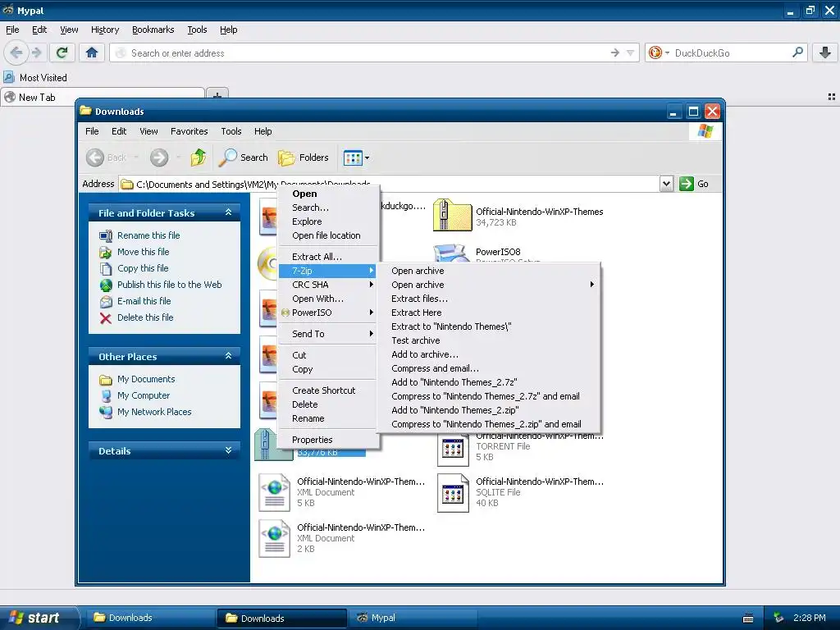The width and height of the screenshot is (840, 630).
Task: Click the DuckDuckGo search magnifier
Action: (x=797, y=52)
